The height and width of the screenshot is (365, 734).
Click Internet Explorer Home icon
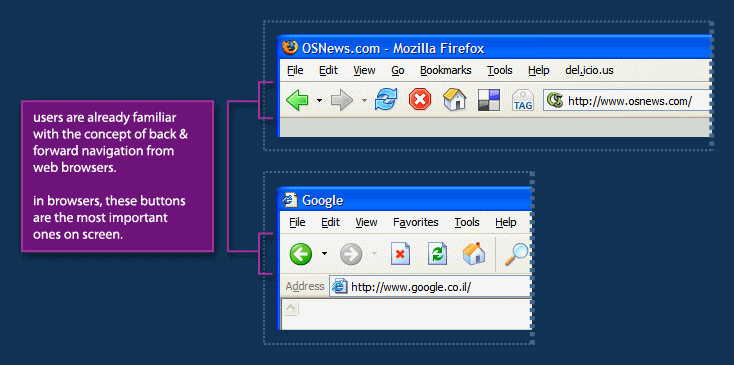tap(474, 254)
